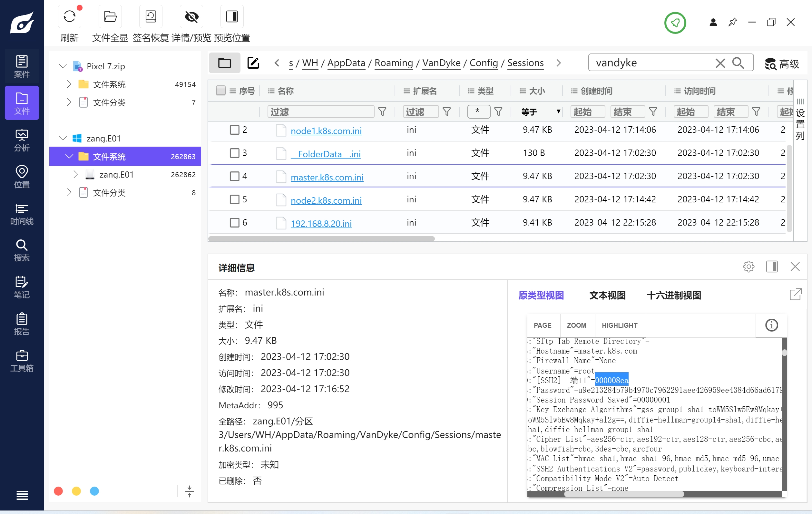The height and width of the screenshot is (514, 812).
Task: Close the 详细信息 panel
Action: [x=795, y=266]
